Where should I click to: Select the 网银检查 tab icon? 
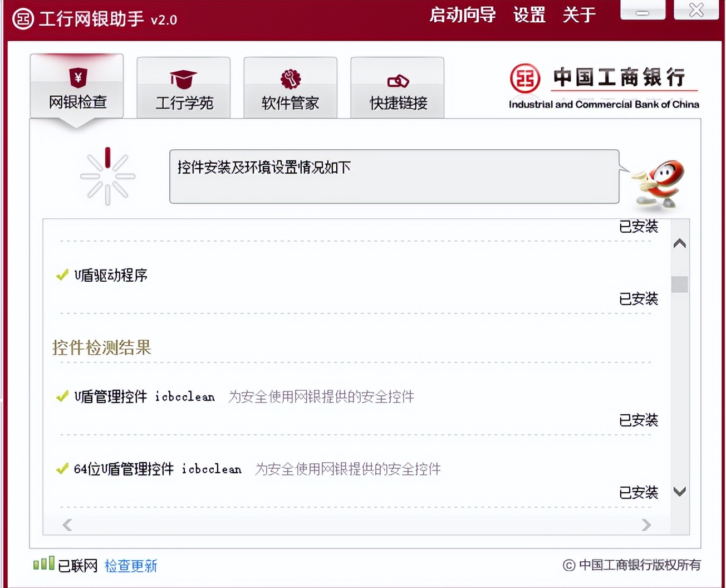coord(77,78)
